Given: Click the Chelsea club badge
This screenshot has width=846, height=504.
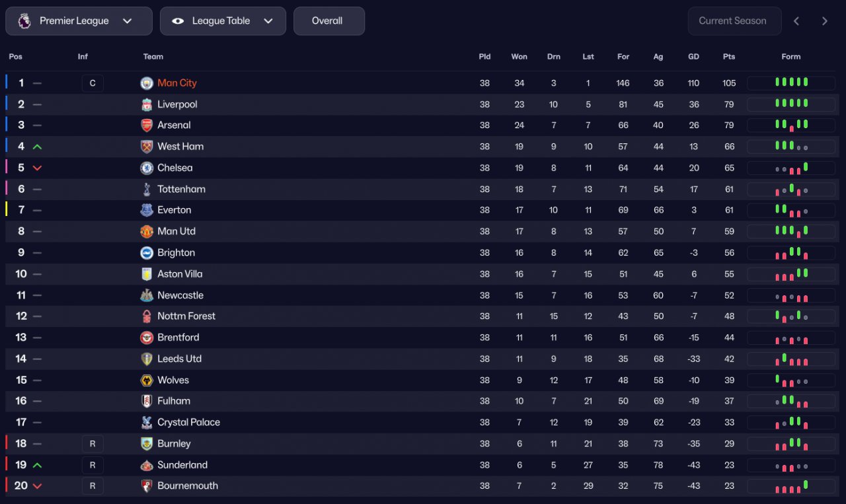Looking at the screenshot, I should tap(147, 168).
